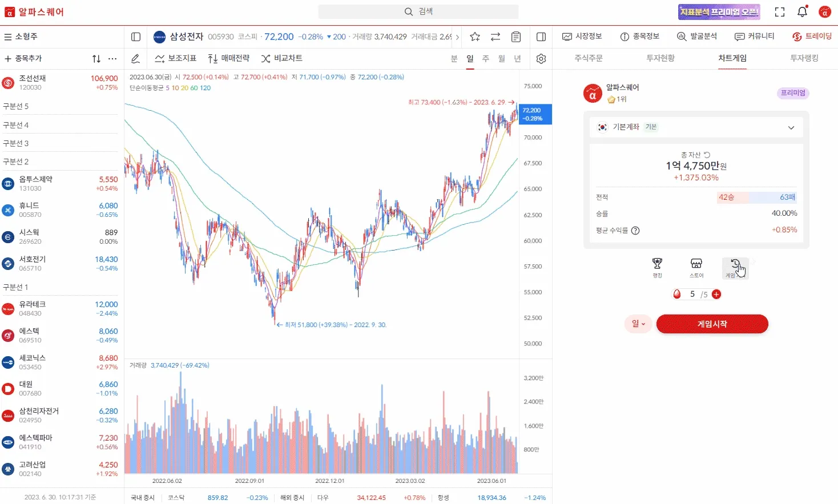The width and height of the screenshot is (838, 504).
Task: Switch chart interval to 주
Action: click(x=486, y=58)
